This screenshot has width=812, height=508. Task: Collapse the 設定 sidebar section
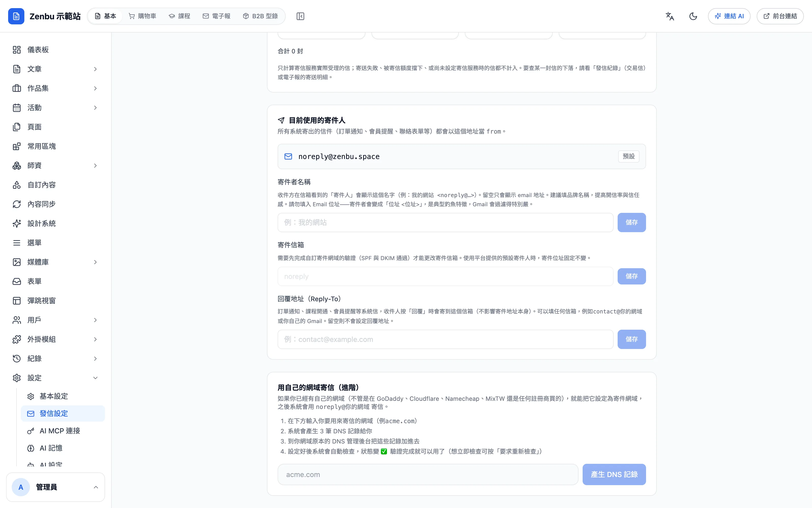[56, 378]
